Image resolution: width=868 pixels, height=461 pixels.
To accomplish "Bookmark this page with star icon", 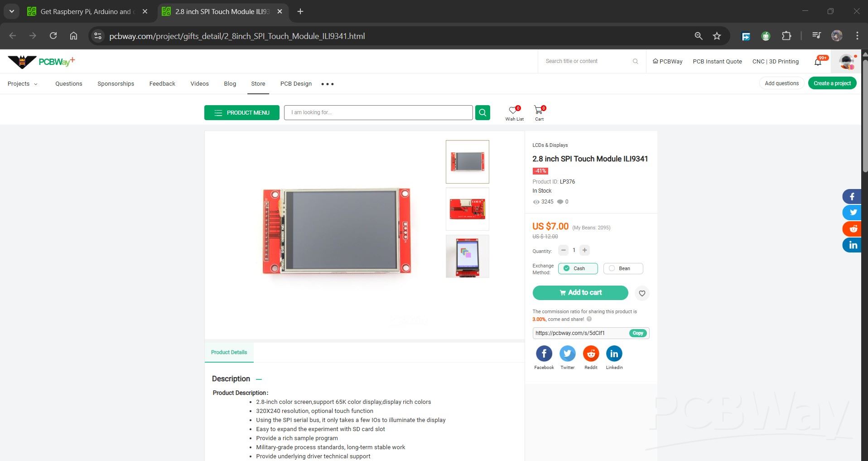I will pyautogui.click(x=717, y=36).
